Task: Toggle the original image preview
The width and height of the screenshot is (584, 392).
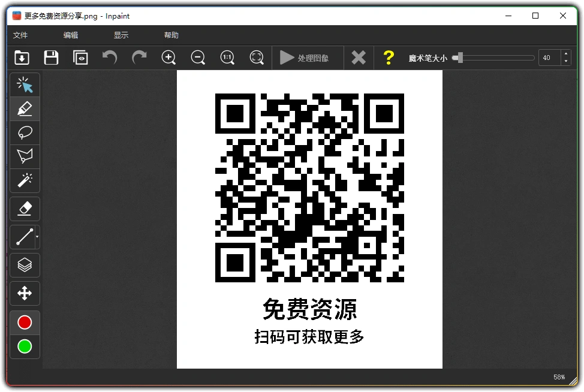Action: click(80, 58)
